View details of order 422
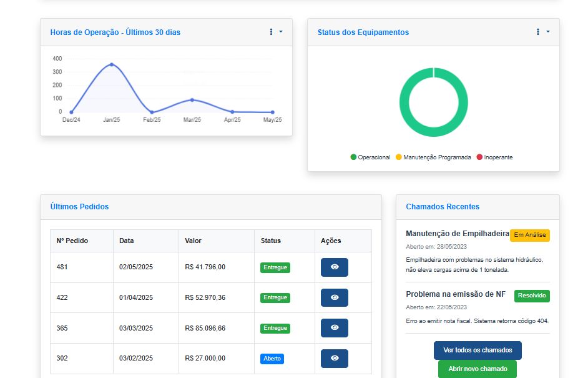The width and height of the screenshot is (588, 378). [x=334, y=297]
